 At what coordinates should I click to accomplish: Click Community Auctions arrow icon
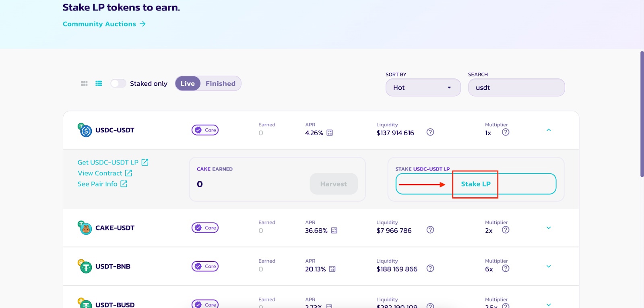tap(142, 24)
